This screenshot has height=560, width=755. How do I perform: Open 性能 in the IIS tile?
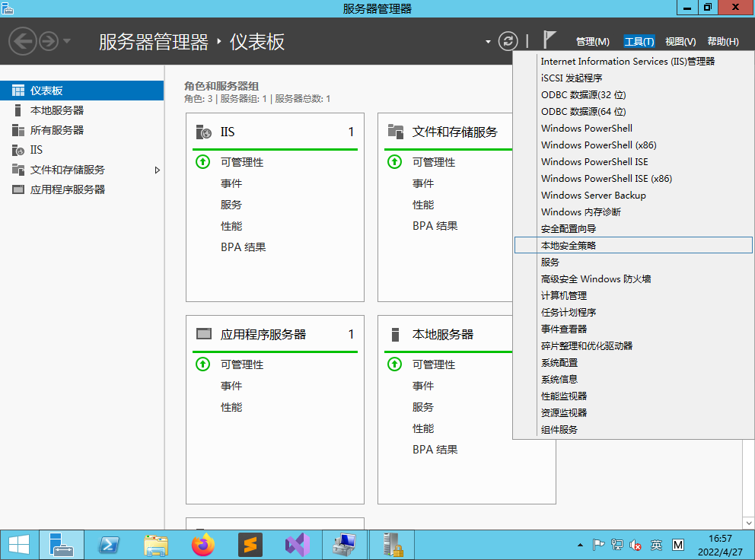click(x=231, y=226)
